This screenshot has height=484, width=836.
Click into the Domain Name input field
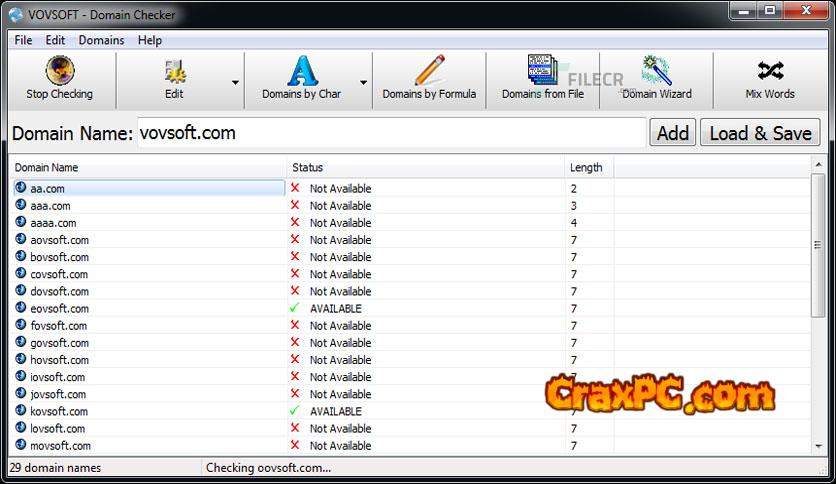coord(390,133)
